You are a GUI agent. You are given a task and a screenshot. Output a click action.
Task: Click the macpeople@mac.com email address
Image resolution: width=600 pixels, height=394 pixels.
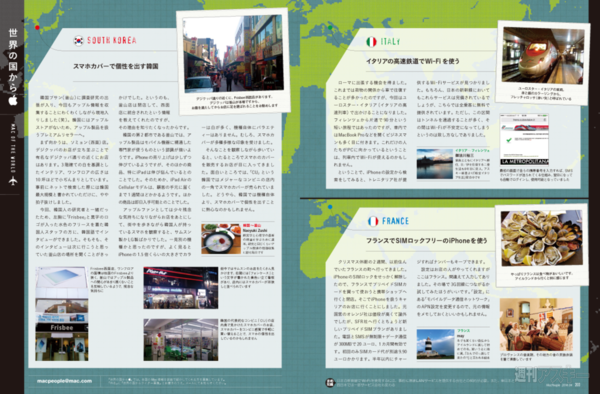click(64, 381)
